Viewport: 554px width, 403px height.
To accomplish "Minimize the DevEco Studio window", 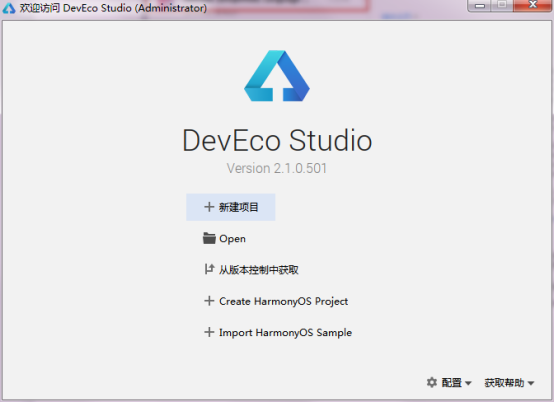I will [479, 5].
